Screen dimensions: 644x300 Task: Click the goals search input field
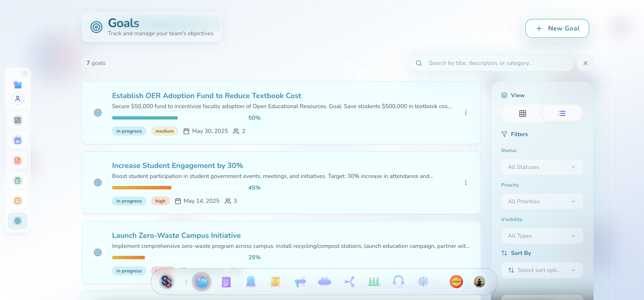pyautogui.click(x=498, y=63)
